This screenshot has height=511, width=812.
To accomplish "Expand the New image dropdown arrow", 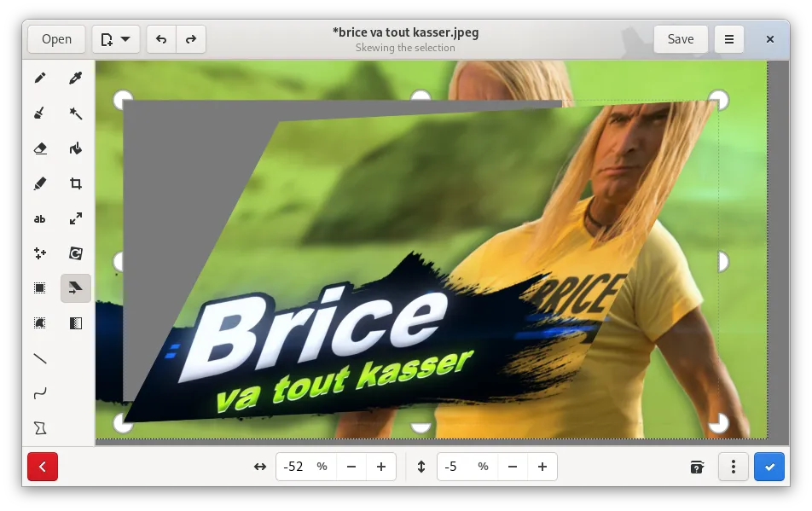I will click(x=125, y=39).
